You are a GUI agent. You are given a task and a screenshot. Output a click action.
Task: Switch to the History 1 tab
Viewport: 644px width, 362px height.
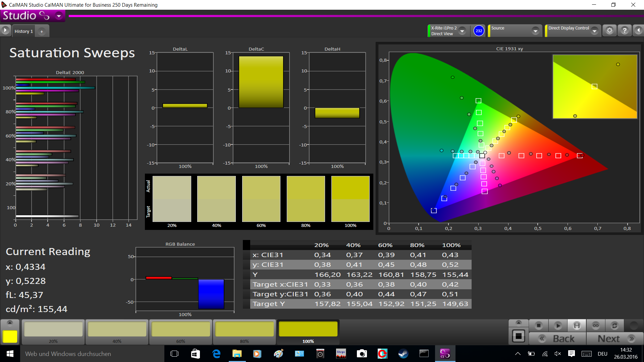tap(24, 31)
